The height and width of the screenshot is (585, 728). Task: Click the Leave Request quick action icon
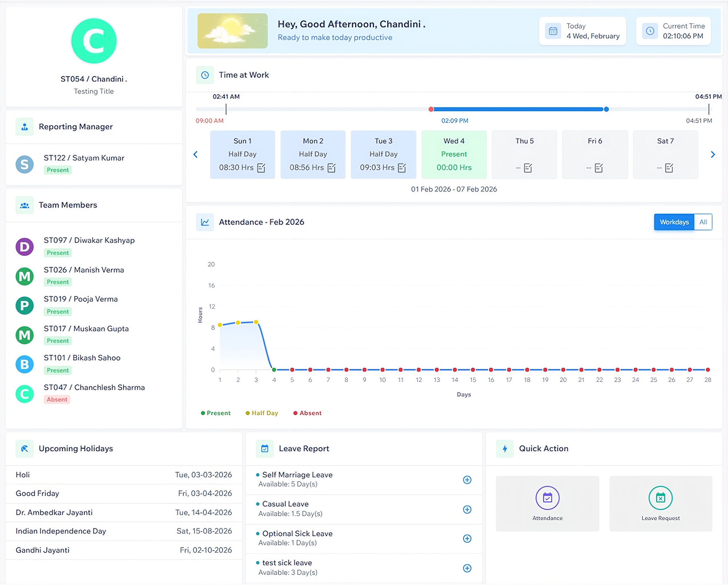(x=660, y=497)
